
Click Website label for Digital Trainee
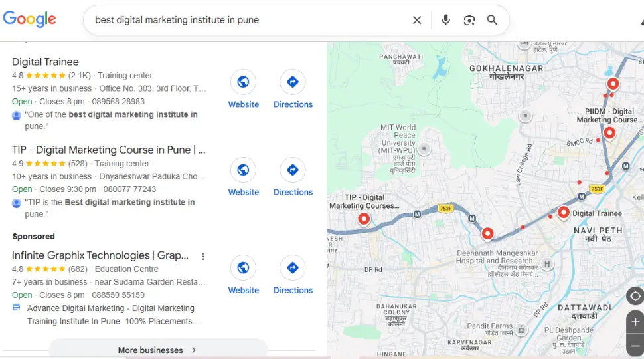click(244, 104)
